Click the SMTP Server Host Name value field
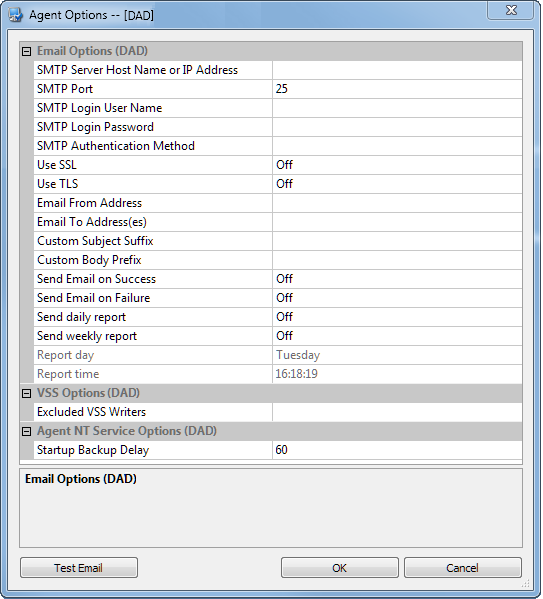Screen dimensions: 543x599 pyautogui.click(x=397, y=70)
